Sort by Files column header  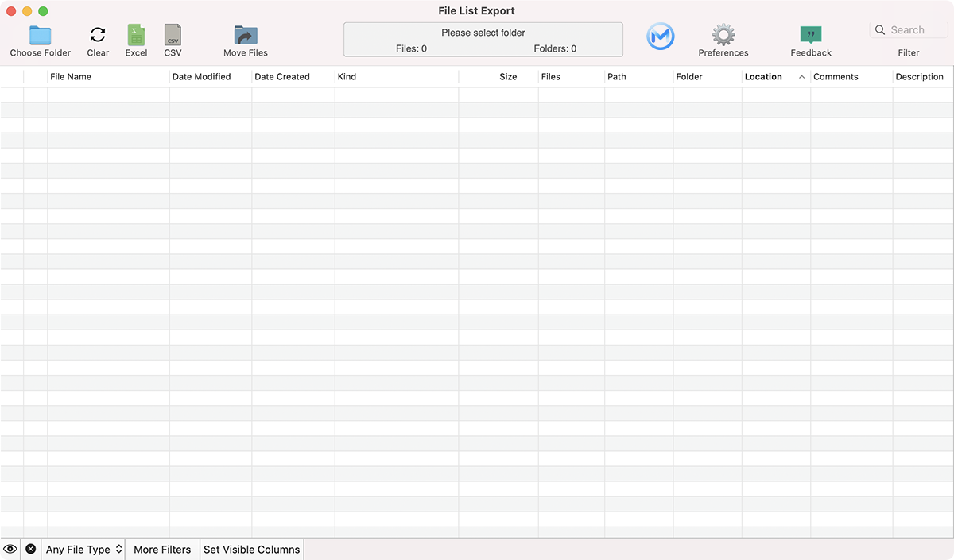click(x=572, y=77)
